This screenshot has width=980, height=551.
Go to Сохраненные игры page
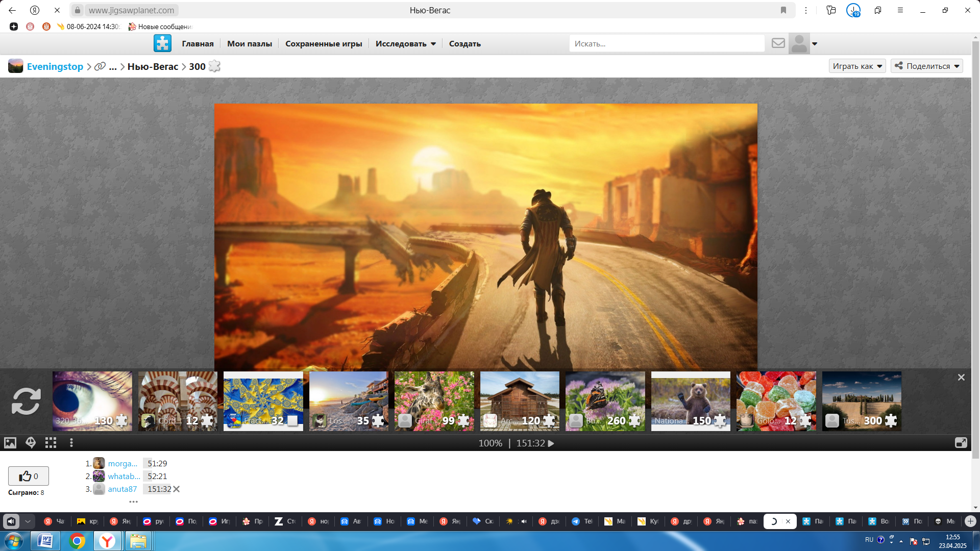324,44
